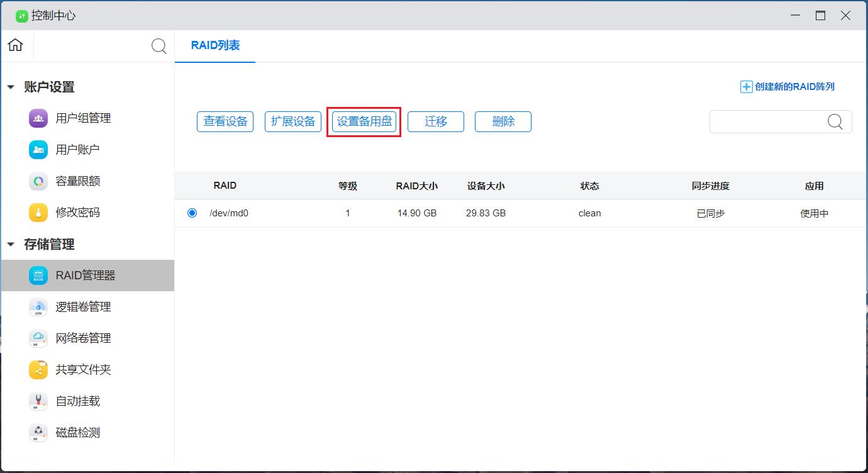Click the sidebar search magnifier icon
Image resolution: width=868 pixels, height=473 pixels.
[159, 46]
